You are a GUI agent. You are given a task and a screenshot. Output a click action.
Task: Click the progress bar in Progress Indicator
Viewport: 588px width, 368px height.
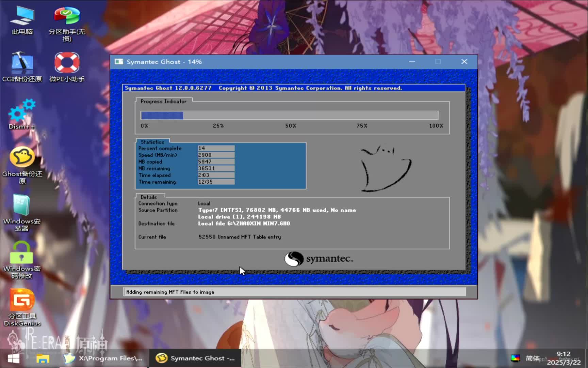[289, 116]
